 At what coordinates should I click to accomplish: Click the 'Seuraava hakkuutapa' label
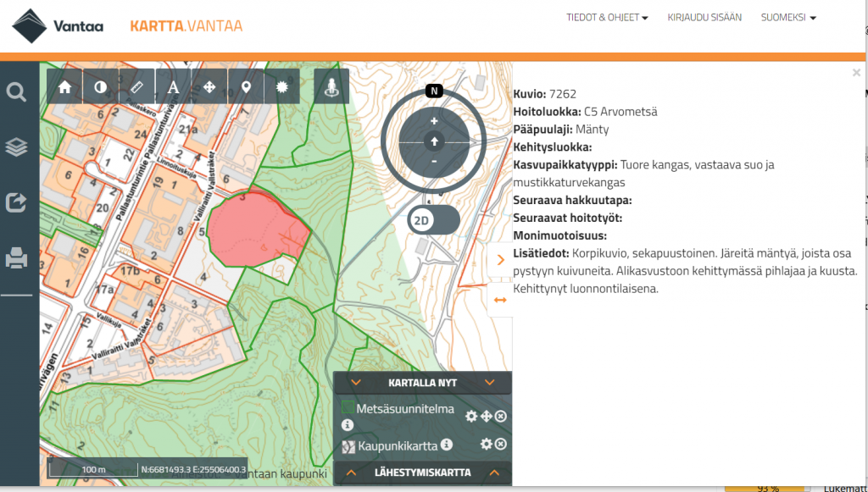572,200
